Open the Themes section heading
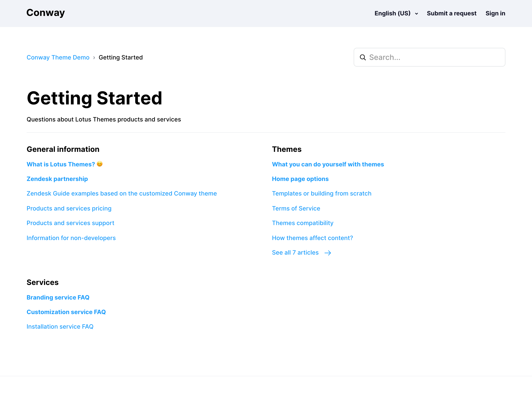532x416 pixels. pyautogui.click(x=287, y=149)
